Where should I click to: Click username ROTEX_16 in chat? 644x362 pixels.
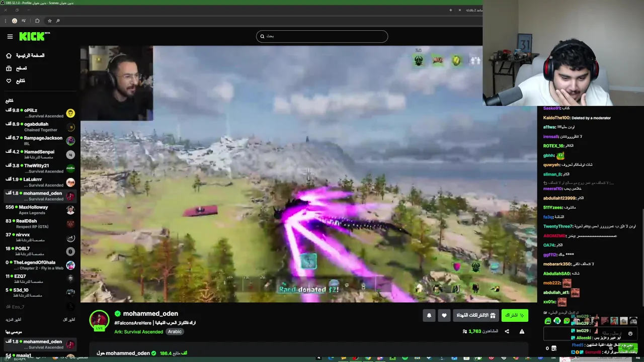click(553, 146)
